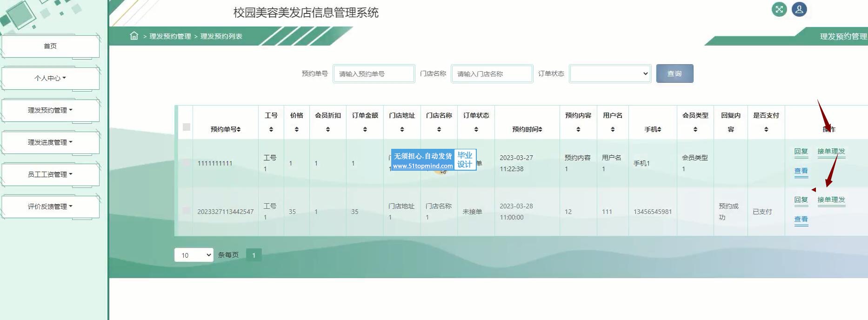This screenshot has height=320, width=868.
Task: Click 查看 for order 2023327113442547
Action: [801, 219]
